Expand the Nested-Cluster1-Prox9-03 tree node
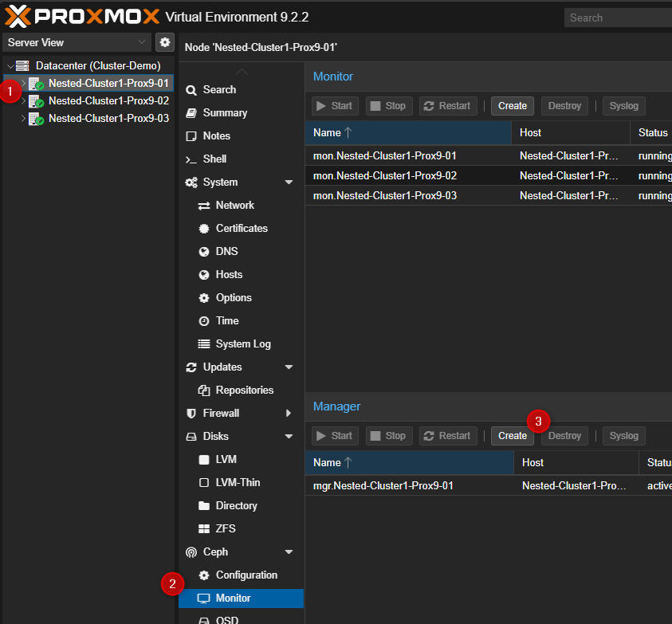Viewport: 672px width, 624px height. tap(24, 118)
